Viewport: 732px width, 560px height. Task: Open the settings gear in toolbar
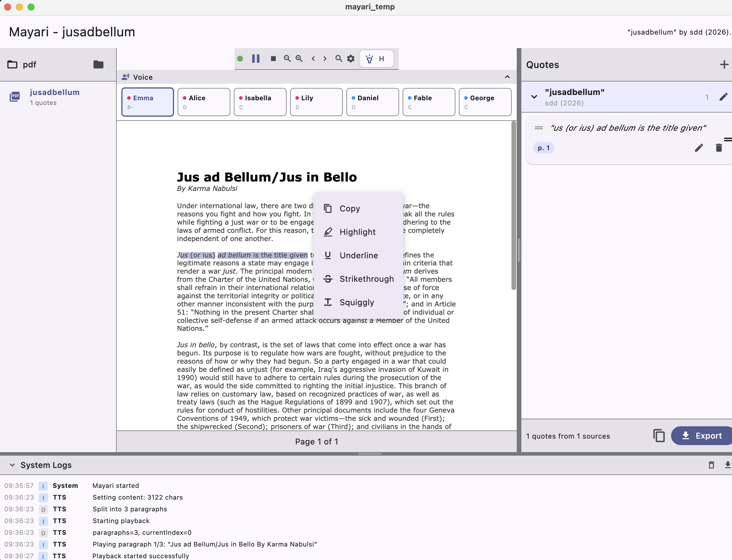[350, 59]
